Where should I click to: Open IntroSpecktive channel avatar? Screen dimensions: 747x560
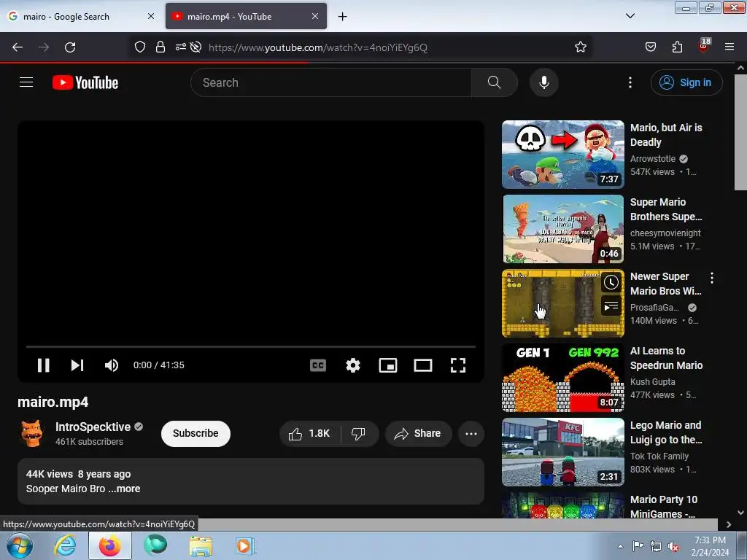[32, 433]
